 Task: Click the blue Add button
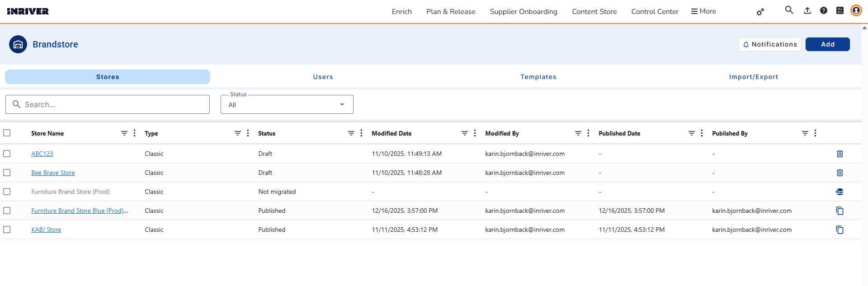(828, 44)
